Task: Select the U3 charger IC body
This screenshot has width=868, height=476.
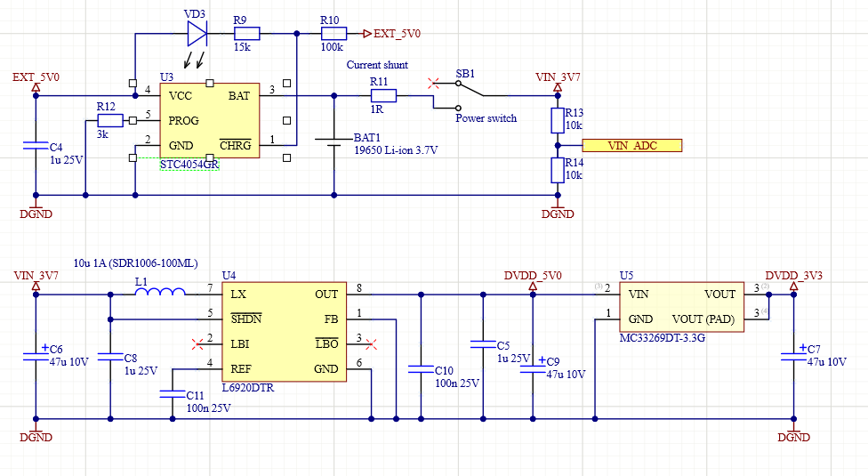Action: point(210,121)
